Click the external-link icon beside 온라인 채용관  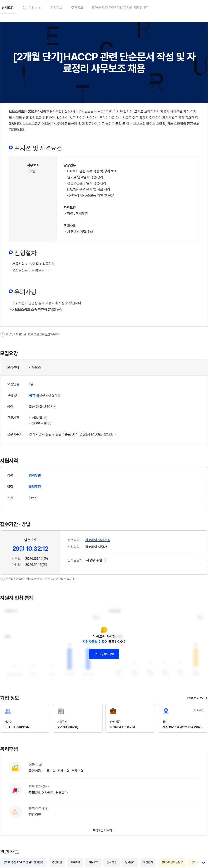(146, 7)
